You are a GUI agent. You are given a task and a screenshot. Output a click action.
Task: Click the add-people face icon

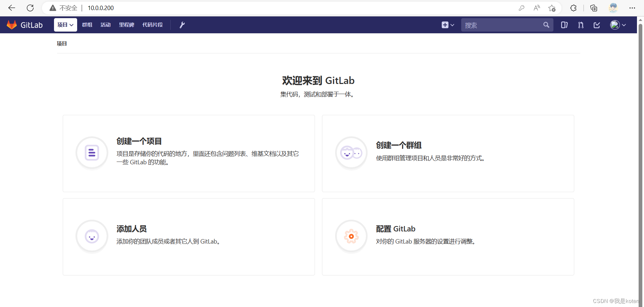(92, 236)
